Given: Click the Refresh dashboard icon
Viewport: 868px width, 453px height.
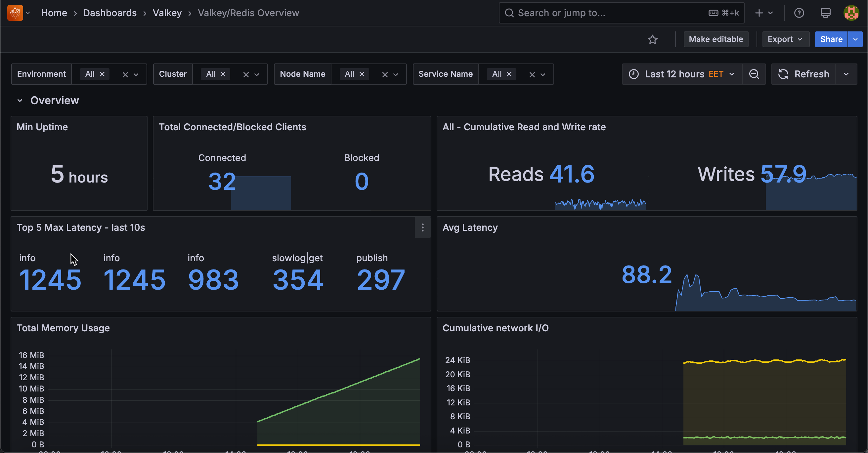Looking at the screenshot, I should pyautogui.click(x=783, y=74).
